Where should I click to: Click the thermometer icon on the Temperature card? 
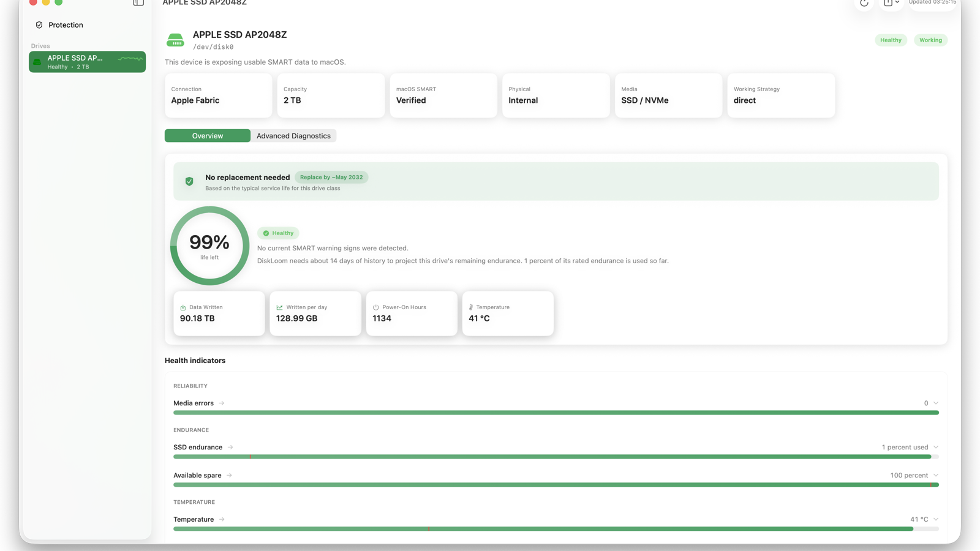(471, 307)
